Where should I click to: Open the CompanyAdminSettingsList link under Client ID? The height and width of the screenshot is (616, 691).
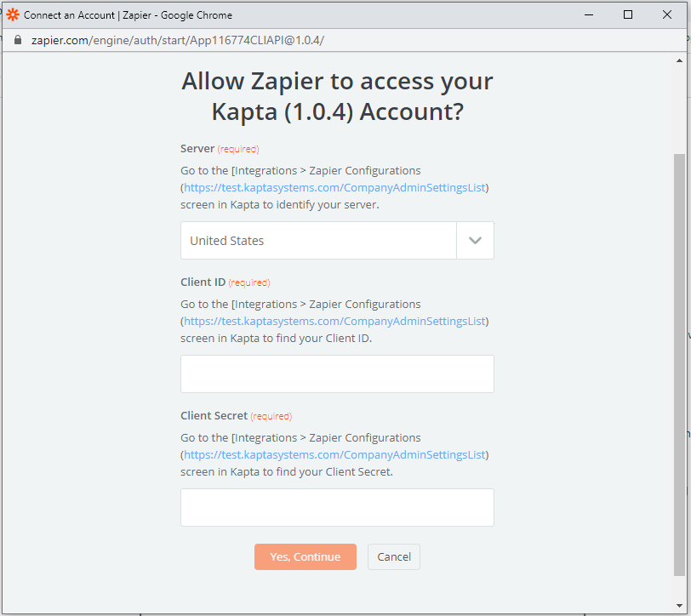click(334, 321)
